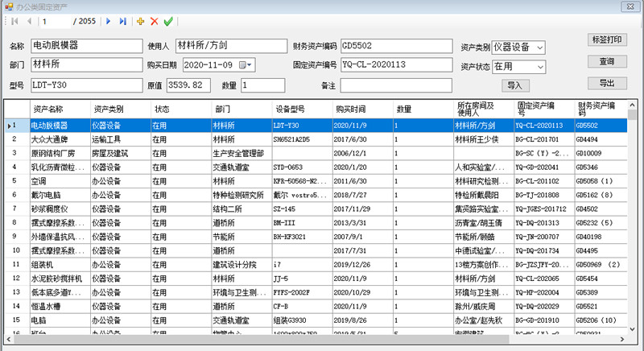644x351 pixels.
Task: Move to the next record
Action: pyautogui.click(x=109, y=22)
